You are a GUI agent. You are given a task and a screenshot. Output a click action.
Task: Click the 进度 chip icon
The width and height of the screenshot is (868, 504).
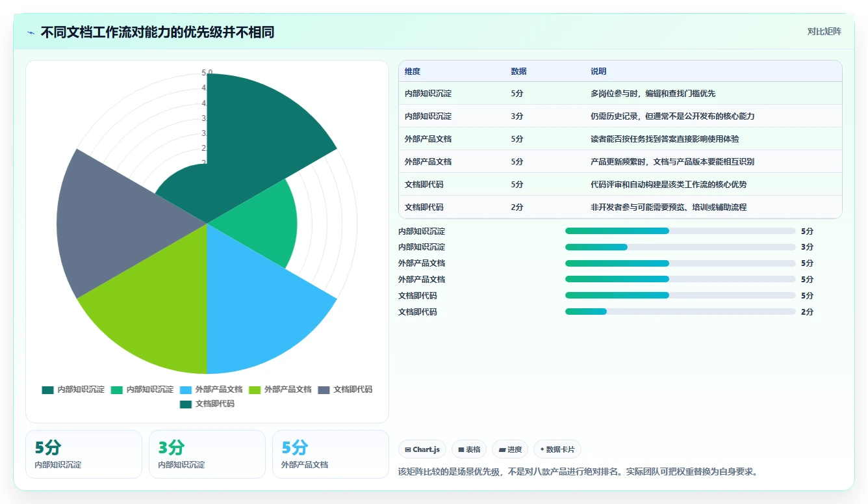[502, 449]
